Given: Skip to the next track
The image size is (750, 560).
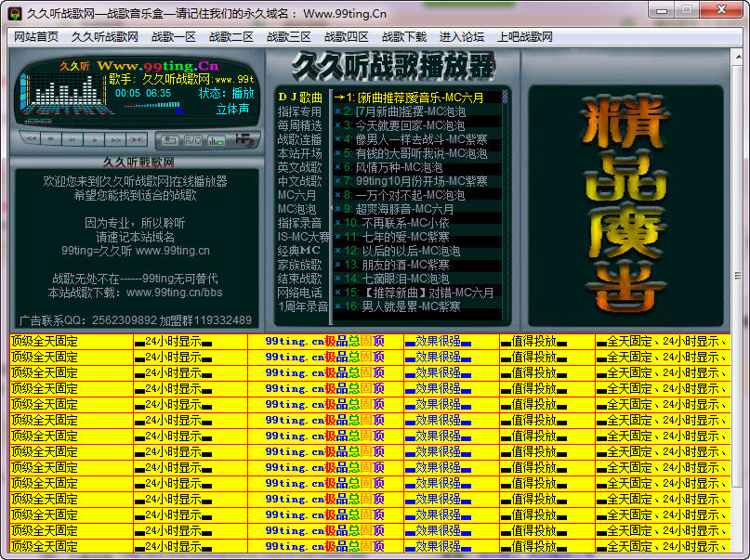Looking at the screenshot, I should point(115,139).
